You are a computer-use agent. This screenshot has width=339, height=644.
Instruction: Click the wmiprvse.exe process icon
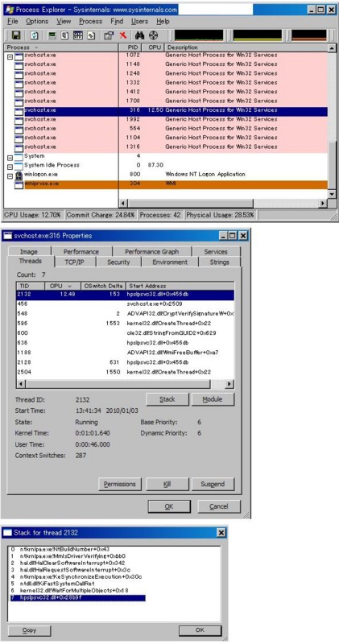pos(19,184)
